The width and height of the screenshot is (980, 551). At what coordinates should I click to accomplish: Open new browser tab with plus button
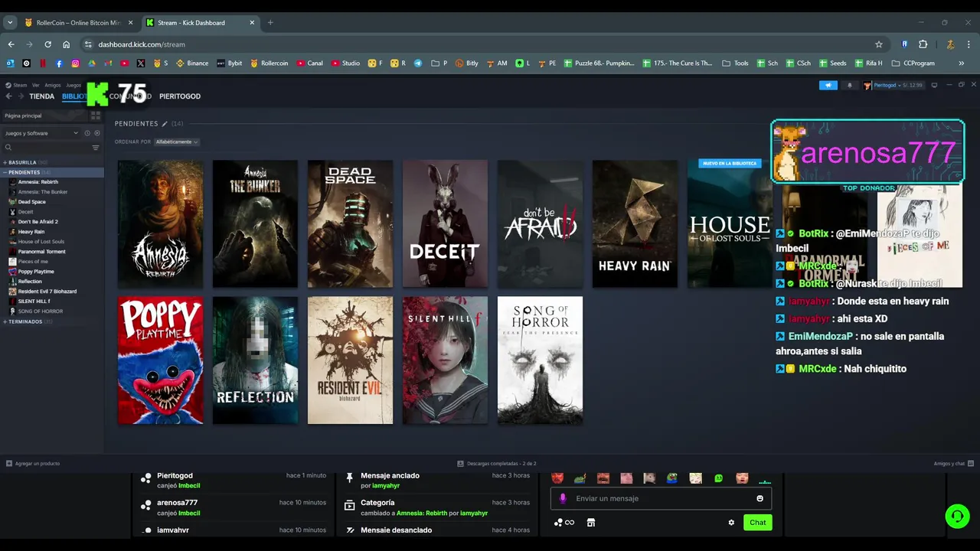click(270, 22)
